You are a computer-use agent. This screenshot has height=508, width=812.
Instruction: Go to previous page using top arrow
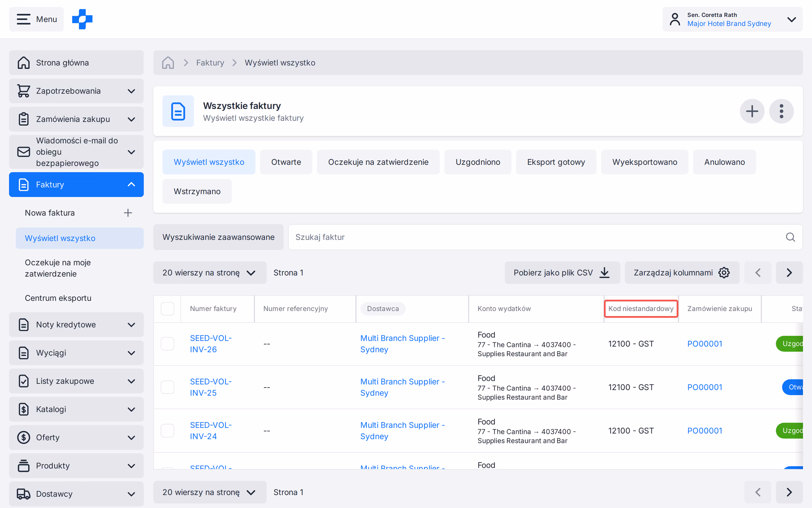coord(758,273)
